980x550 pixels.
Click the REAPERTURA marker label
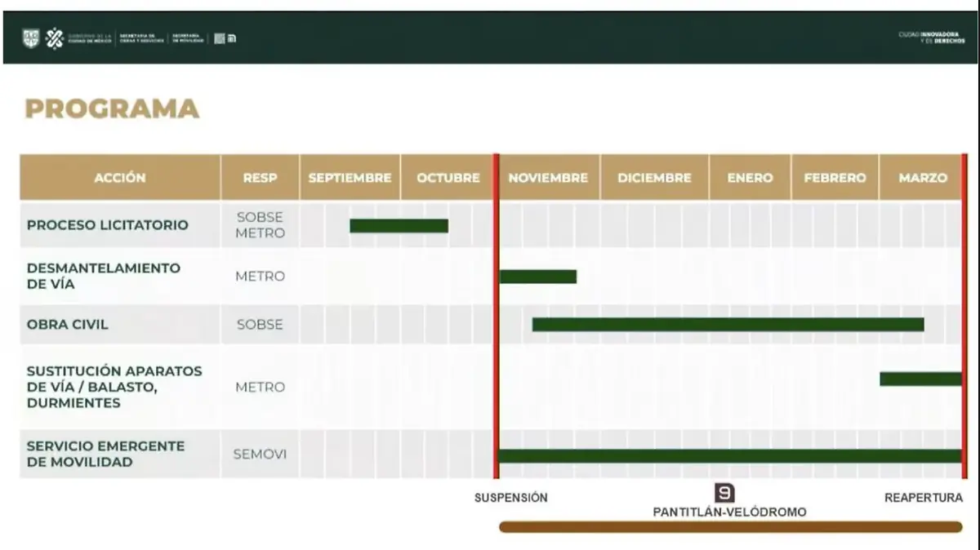[x=924, y=498]
